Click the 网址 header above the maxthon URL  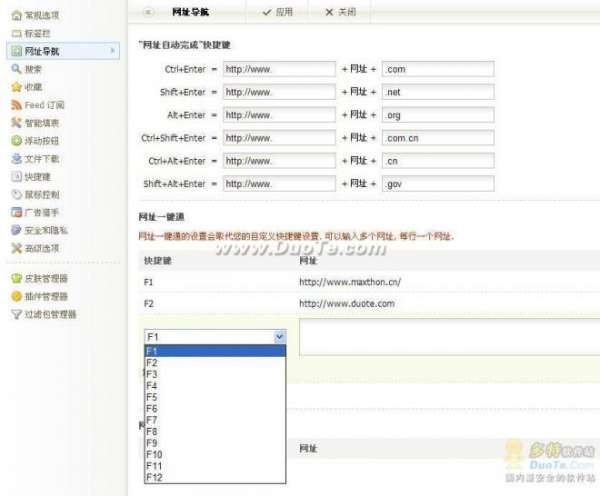(x=308, y=261)
